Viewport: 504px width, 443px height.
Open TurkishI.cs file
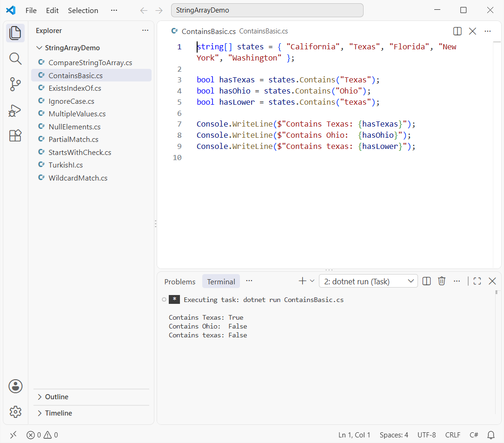tap(91, 165)
